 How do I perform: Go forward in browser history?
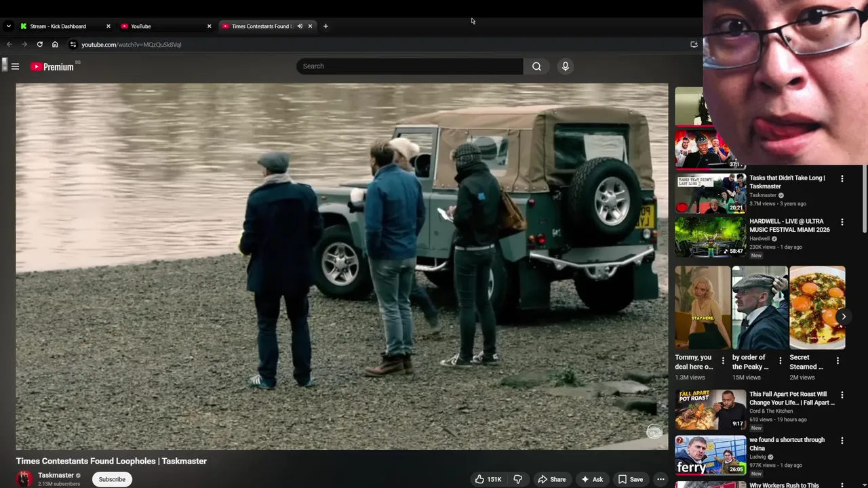pos(24,44)
